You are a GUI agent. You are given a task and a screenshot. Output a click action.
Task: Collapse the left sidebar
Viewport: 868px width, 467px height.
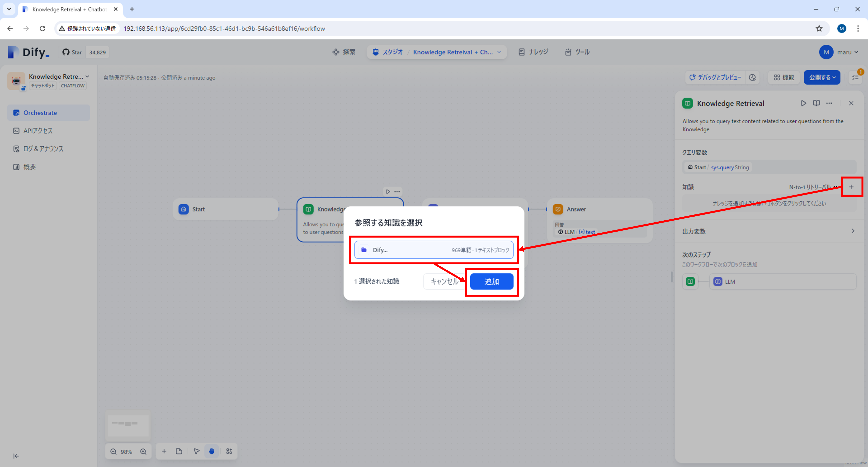[16, 456]
